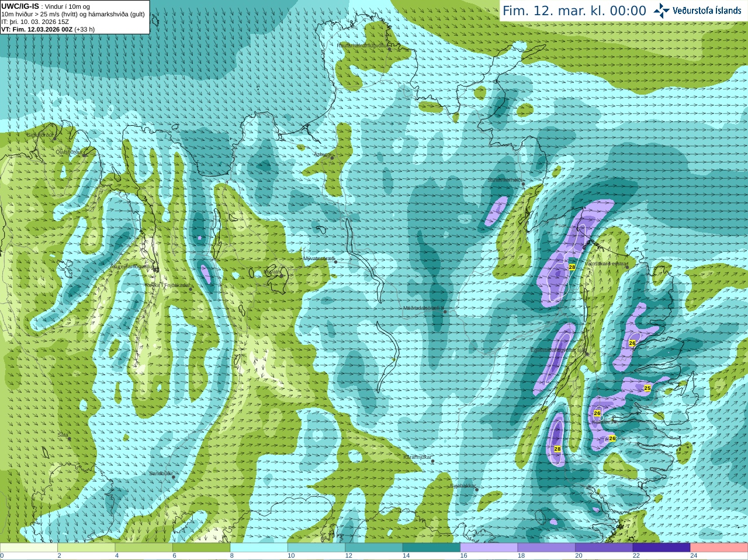Viewport: 748px width, 560px height.
Task: Select the 4–6 m/s green legend swatch
Action: tap(144, 547)
